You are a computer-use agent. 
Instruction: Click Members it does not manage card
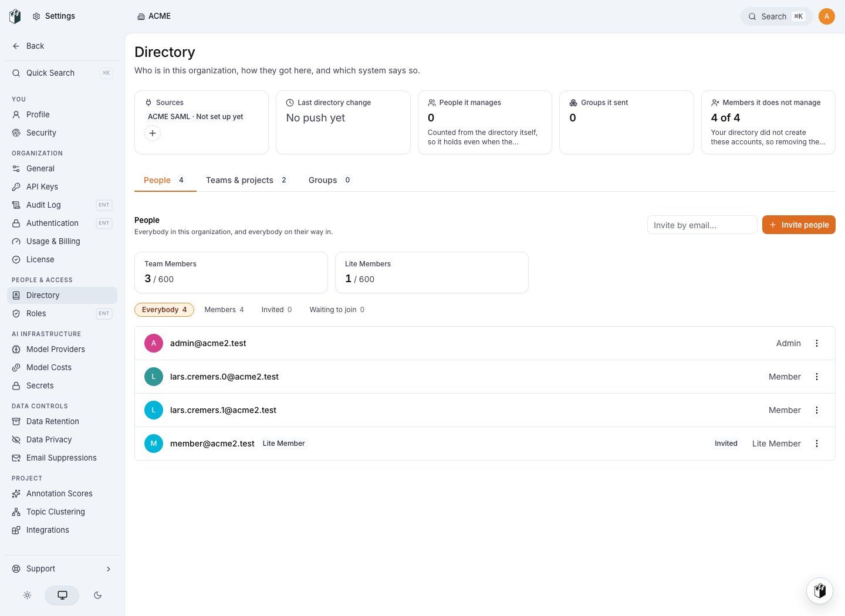click(x=768, y=122)
